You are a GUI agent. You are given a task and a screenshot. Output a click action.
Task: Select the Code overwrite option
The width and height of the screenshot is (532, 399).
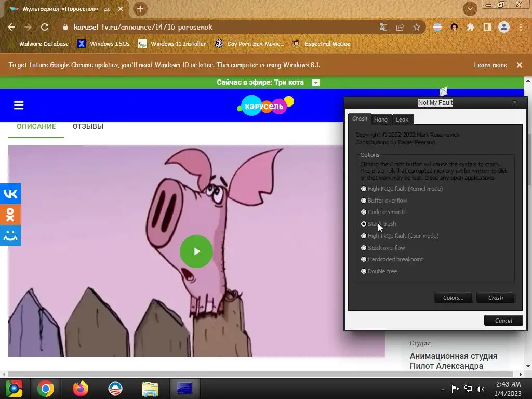pyautogui.click(x=383, y=212)
